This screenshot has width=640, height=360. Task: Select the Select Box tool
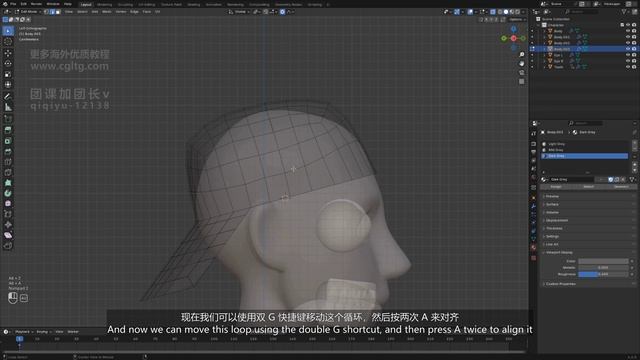[x=8, y=31]
